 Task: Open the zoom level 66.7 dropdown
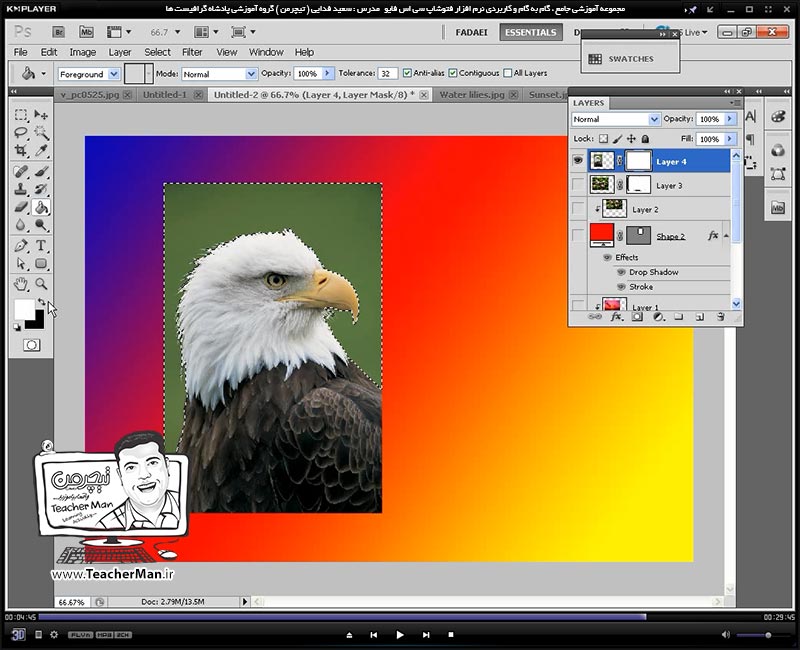[178, 32]
